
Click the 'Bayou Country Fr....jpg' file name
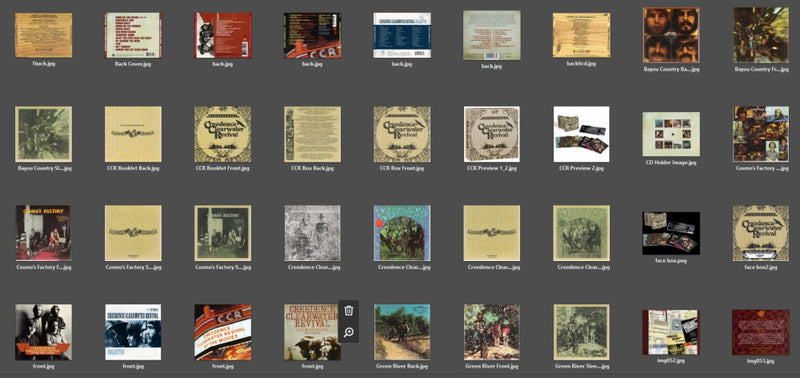tap(761, 69)
